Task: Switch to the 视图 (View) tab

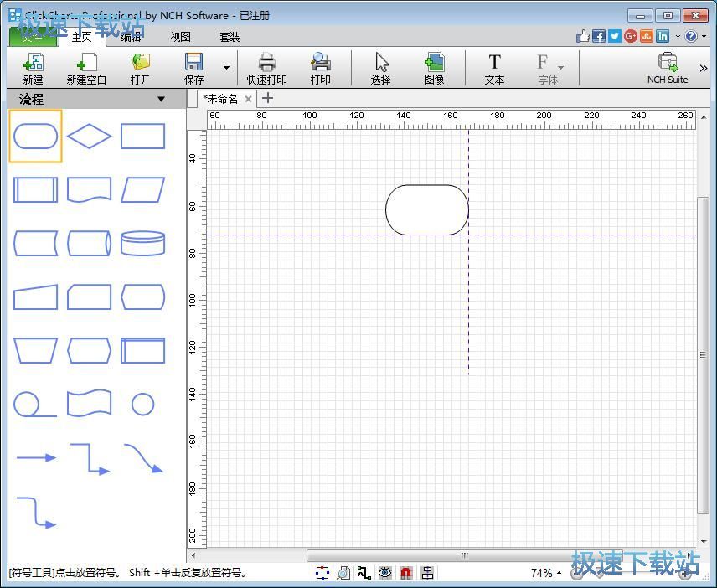Action: click(x=180, y=37)
